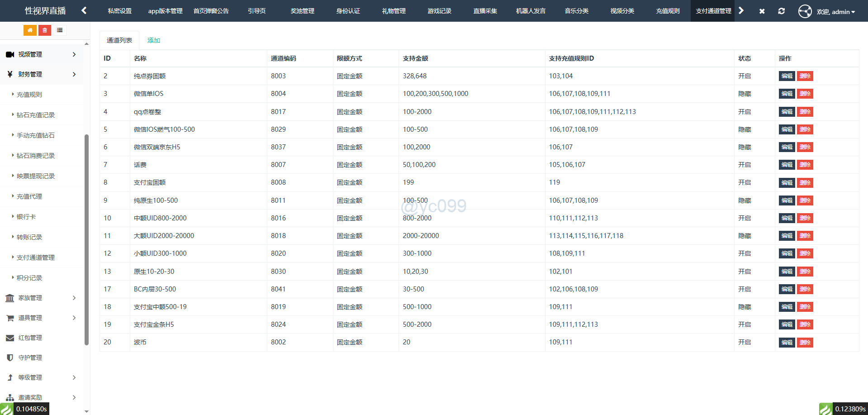Collapse the 财务管理 sidebar section
Viewport: 868px width, 415px height.
click(41, 74)
